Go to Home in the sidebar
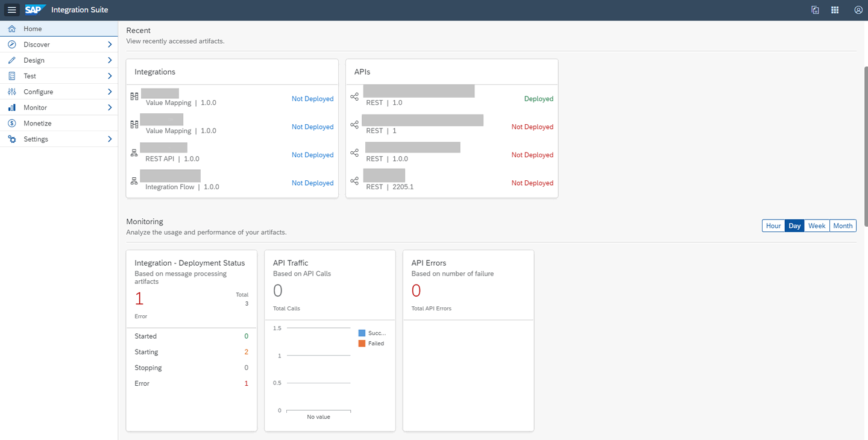Viewport: 868px width, 440px height. (x=59, y=29)
